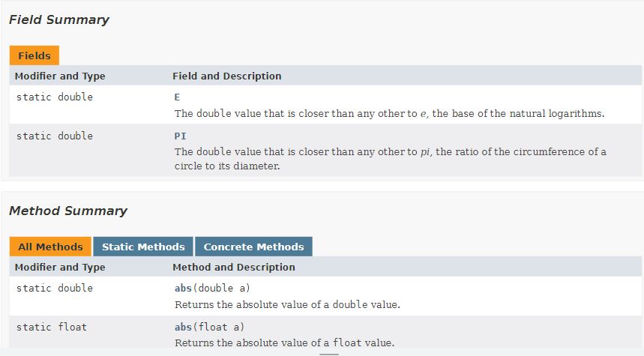Image resolution: width=644 pixels, height=356 pixels.
Task: Click the small handle at bottom edge
Action: tap(329, 354)
